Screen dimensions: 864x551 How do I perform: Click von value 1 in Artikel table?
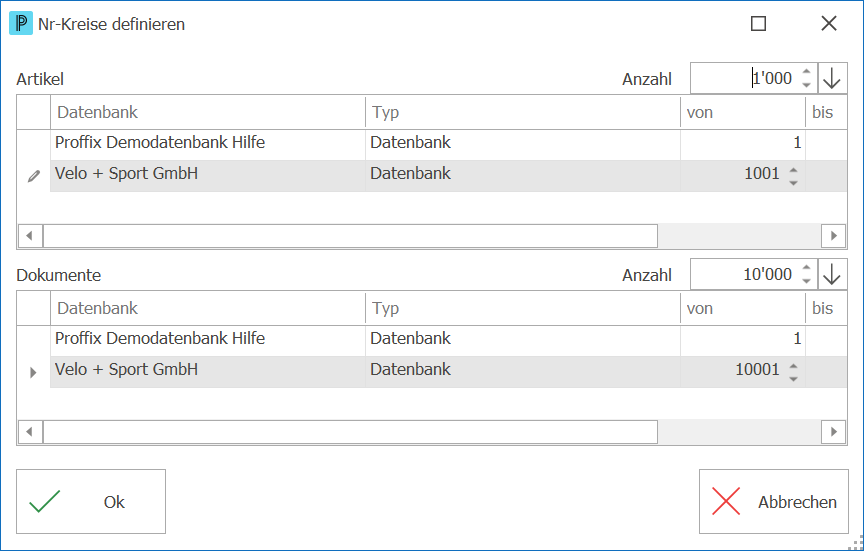(x=743, y=143)
